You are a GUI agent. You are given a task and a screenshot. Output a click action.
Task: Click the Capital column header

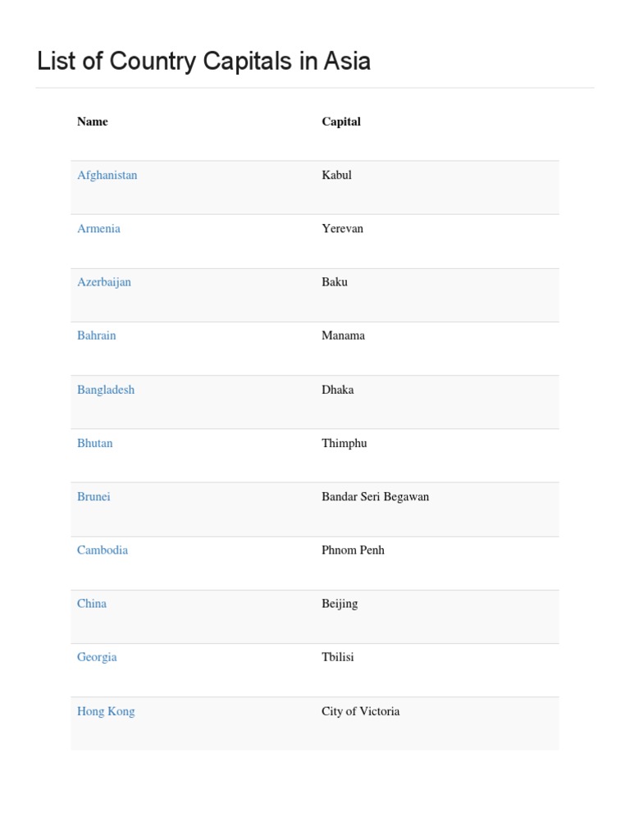(340, 121)
